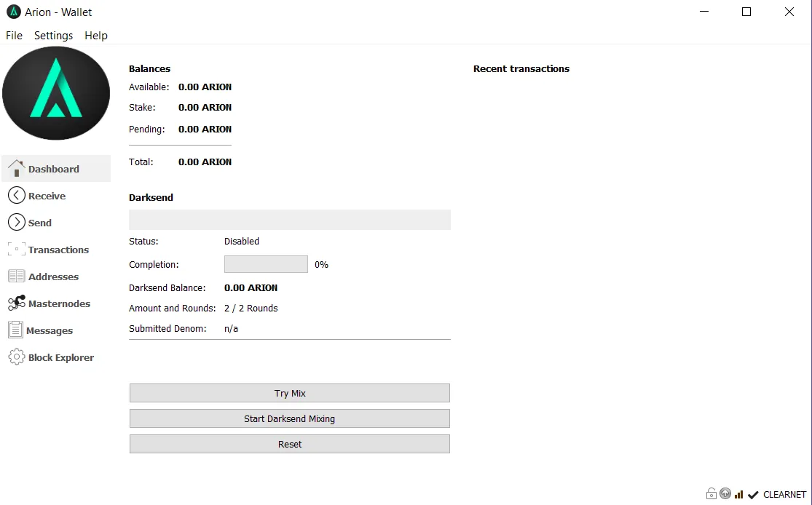This screenshot has height=505, width=812.
Task: Click the Total 0.00 ARION value
Action: pyautogui.click(x=205, y=162)
